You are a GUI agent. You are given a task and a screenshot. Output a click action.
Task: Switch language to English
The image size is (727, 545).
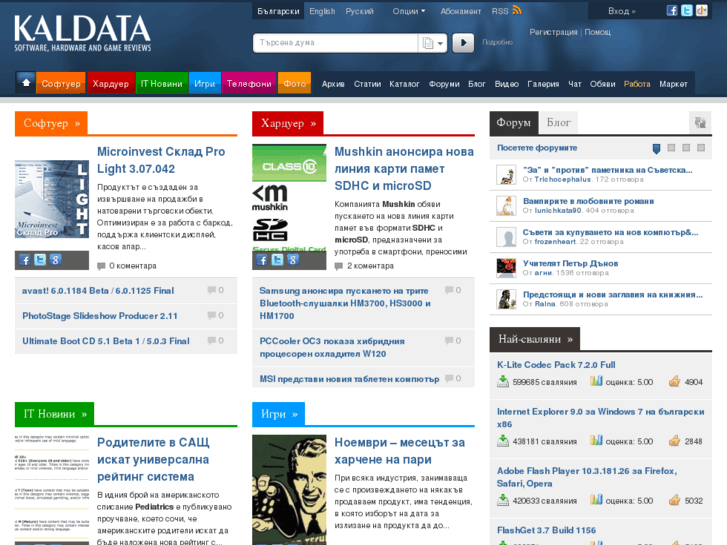click(322, 11)
